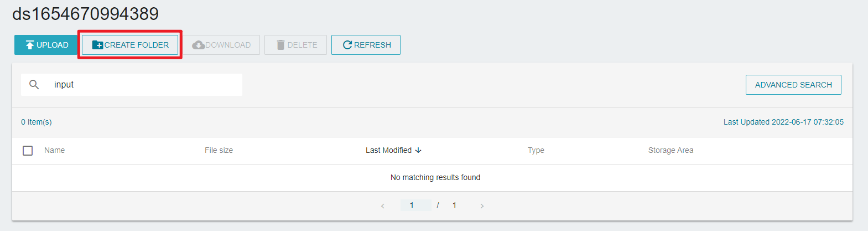Click the current page number field
This screenshot has width=868, height=231.
[415, 206]
